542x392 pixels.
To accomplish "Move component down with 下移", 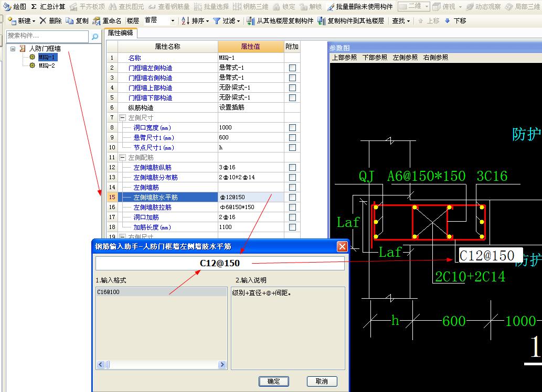I will point(455,21).
